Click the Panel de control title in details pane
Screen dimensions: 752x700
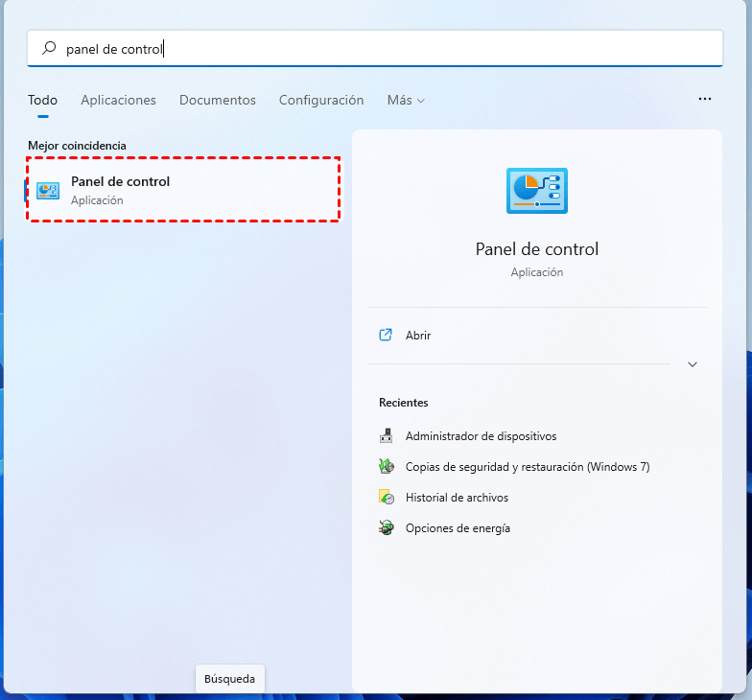[x=537, y=249]
